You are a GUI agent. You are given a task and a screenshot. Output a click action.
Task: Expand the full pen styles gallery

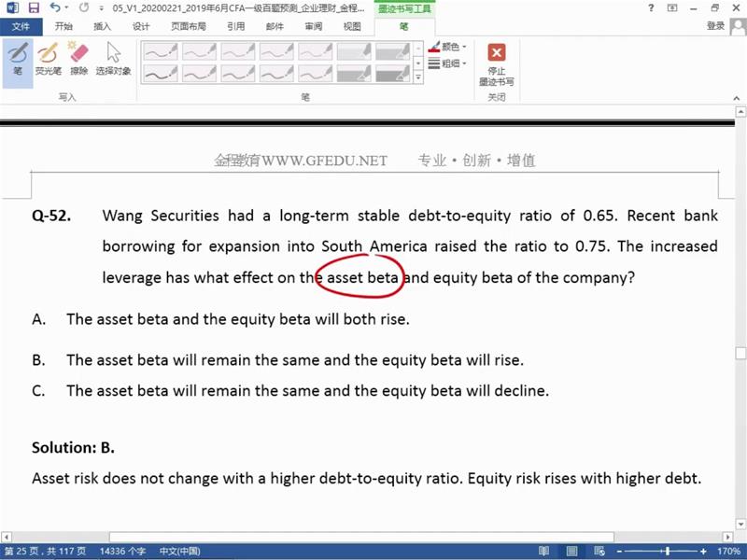click(x=418, y=77)
